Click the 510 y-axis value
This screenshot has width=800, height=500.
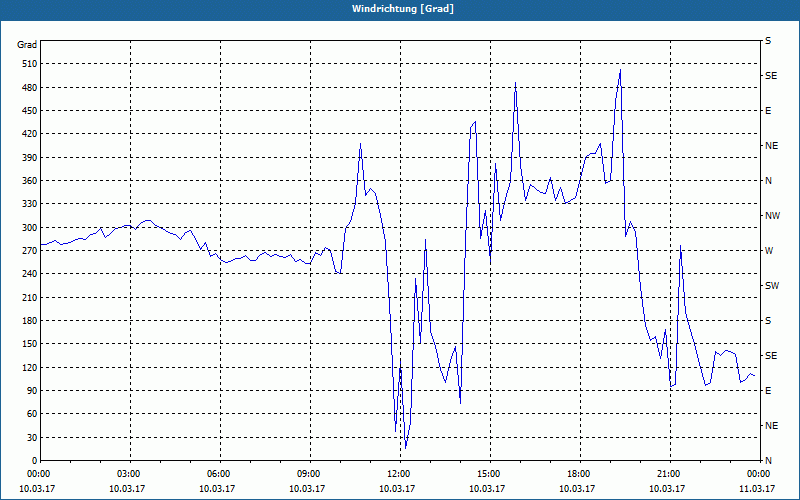coord(30,64)
